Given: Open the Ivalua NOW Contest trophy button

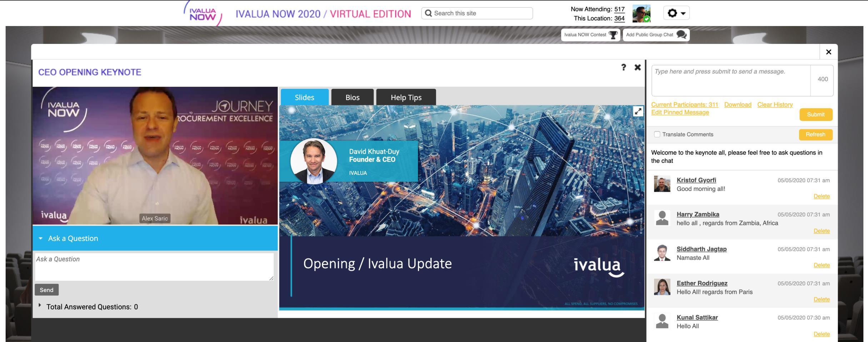Looking at the screenshot, I should point(590,35).
